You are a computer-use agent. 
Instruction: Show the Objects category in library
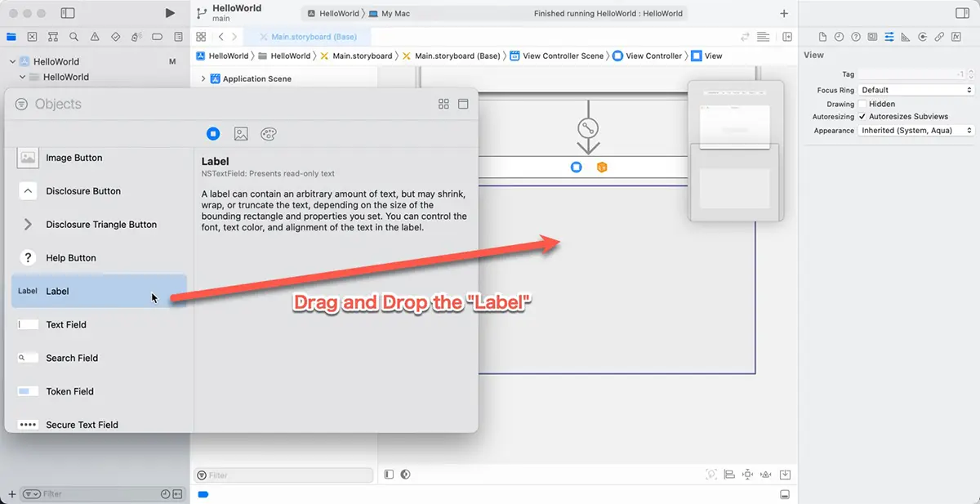click(213, 134)
